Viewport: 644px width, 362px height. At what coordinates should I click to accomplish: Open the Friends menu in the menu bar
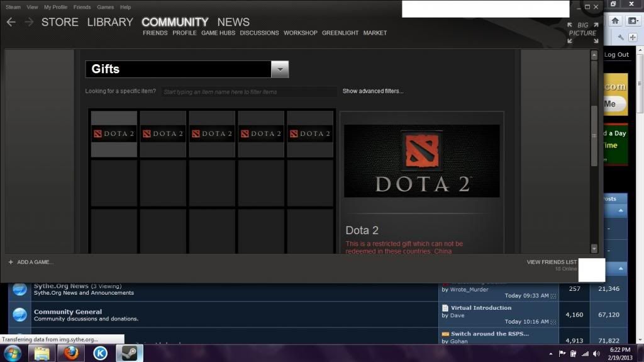82,7
